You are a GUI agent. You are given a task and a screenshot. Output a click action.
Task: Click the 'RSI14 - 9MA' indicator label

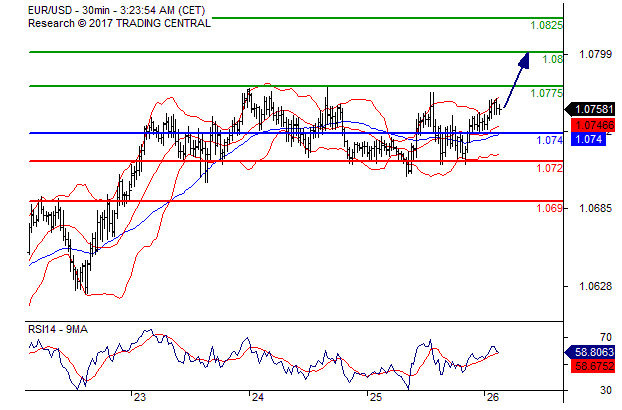coord(58,330)
